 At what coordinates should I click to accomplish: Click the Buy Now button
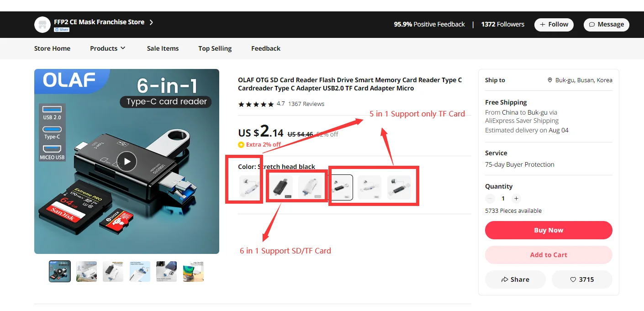549,230
